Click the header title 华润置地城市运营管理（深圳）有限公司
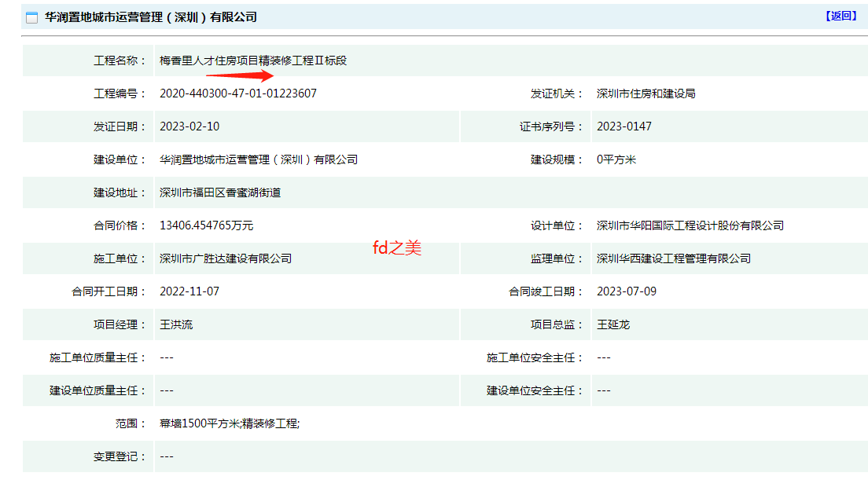Screen dimensions: 868x491 pyautogui.click(x=151, y=17)
